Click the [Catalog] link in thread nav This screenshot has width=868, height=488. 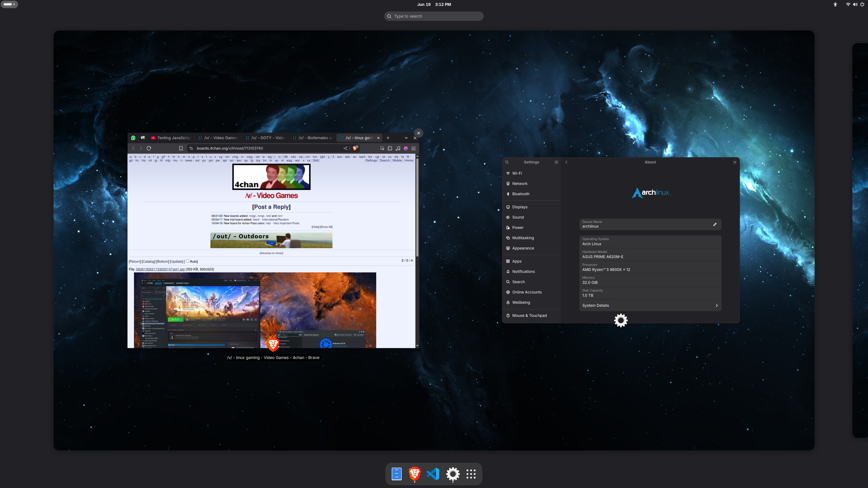pos(149,261)
